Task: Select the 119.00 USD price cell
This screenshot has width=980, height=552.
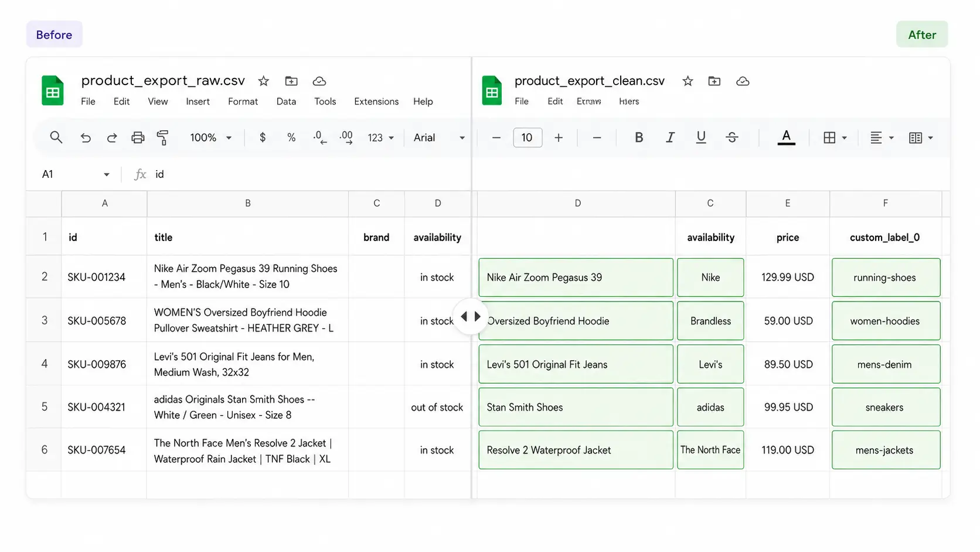Action: [x=788, y=450]
